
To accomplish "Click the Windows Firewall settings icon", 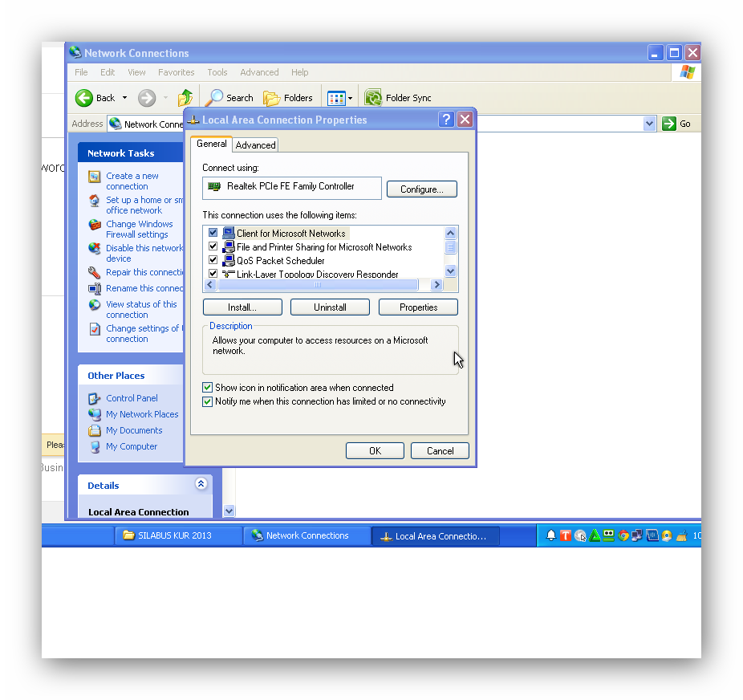I will click(x=95, y=225).
